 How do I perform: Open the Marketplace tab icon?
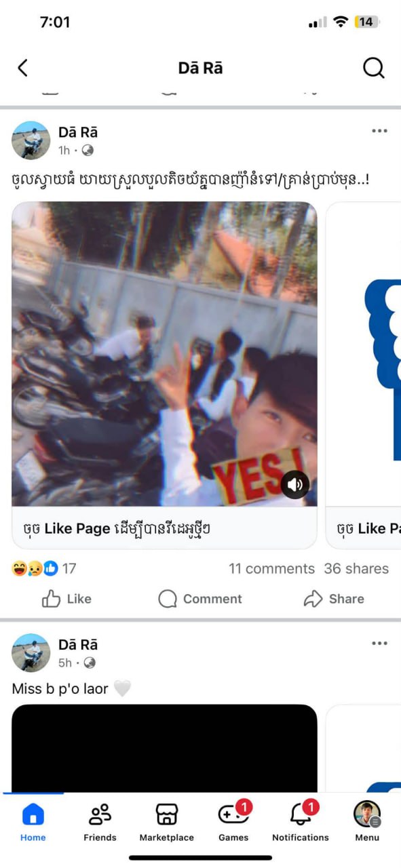pyautogui.click(x=166, y=814)
